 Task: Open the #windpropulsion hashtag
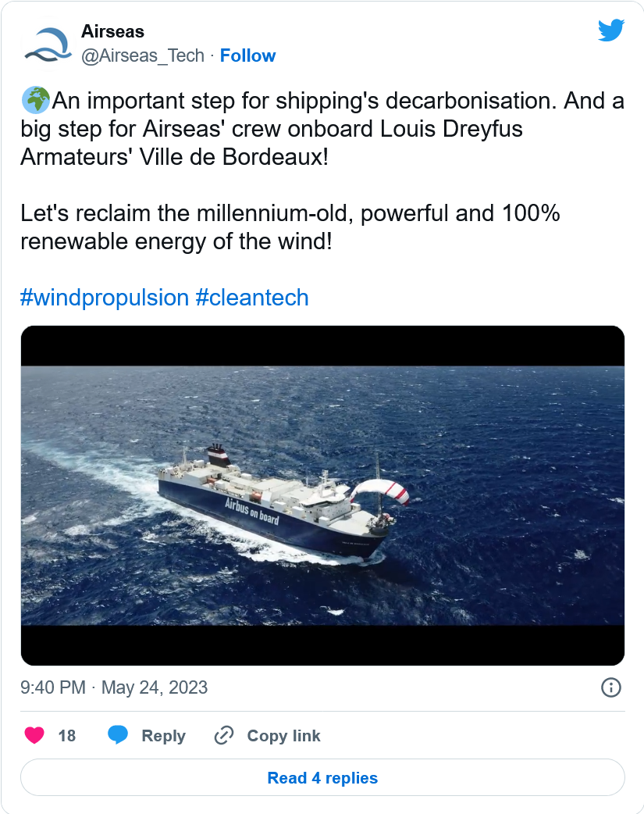(x=105, y=297)
